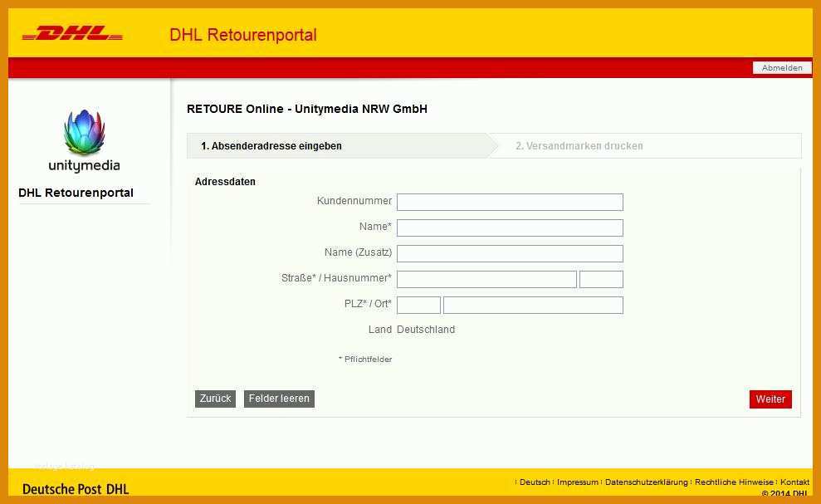Go back with the Zurück button

pos(215,399)
